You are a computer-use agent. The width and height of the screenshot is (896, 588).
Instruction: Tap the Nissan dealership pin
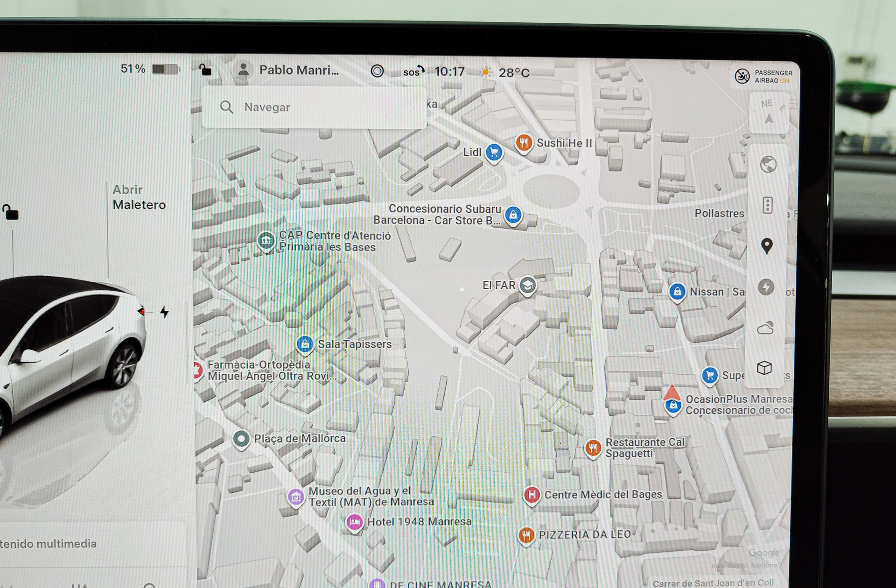677,292
